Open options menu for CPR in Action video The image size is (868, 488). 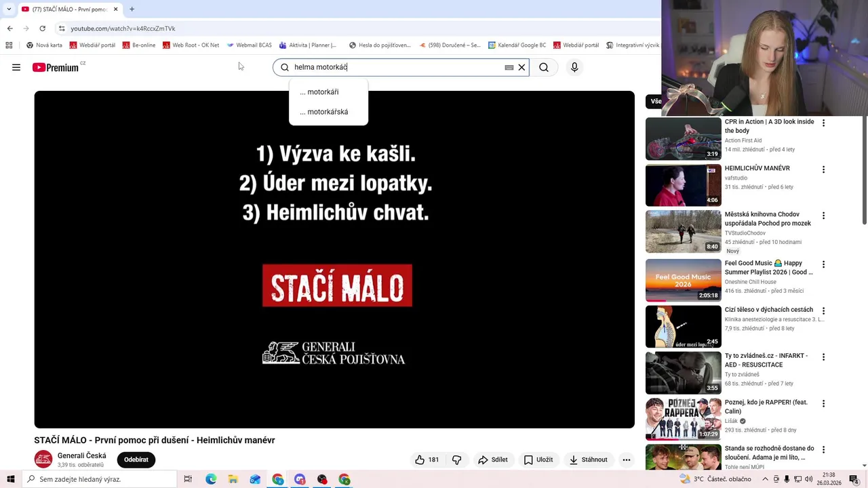point(823,123)
